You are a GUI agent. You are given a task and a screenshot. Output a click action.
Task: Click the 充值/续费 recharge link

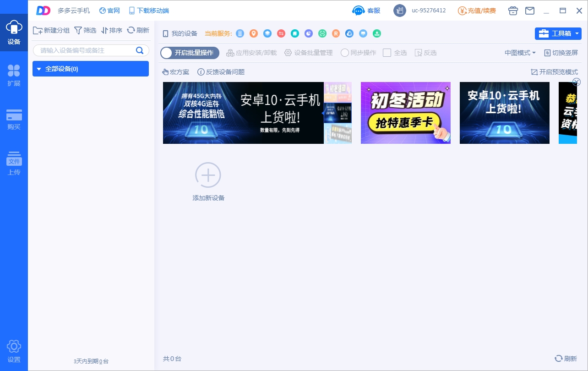(x=477, y=11)
